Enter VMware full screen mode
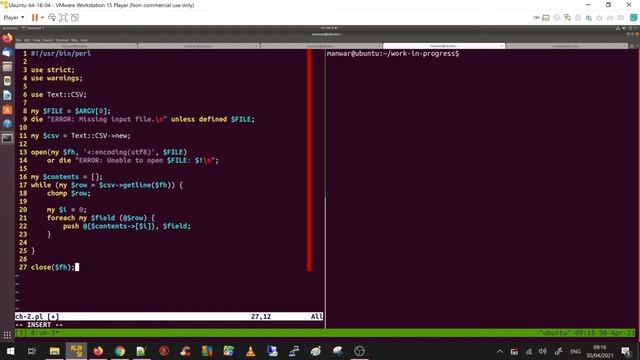 click(63, 18)
